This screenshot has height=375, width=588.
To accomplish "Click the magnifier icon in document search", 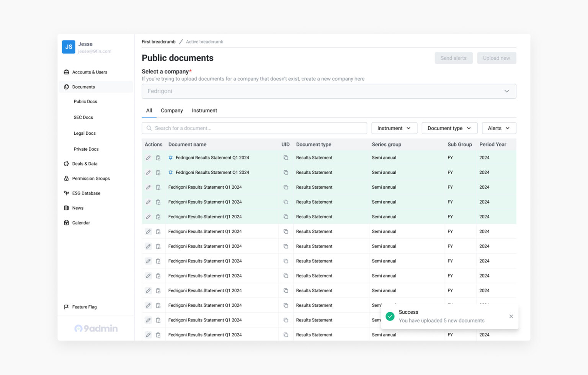I will pos(149,128).
